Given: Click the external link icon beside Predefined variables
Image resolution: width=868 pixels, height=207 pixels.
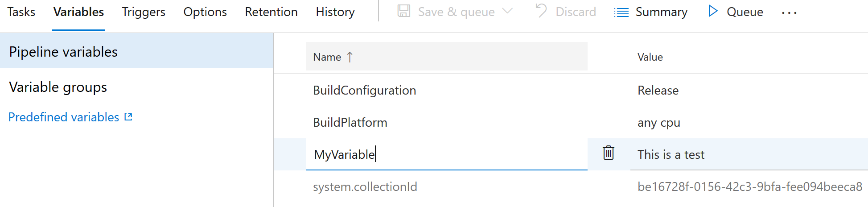Looking at the screenshot, I should [128, 117].
